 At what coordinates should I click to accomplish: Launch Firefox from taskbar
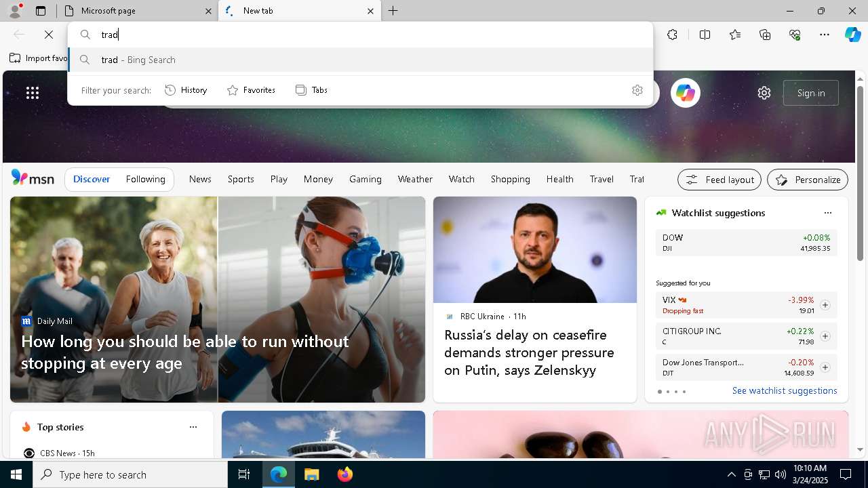[x=344, y=474]
